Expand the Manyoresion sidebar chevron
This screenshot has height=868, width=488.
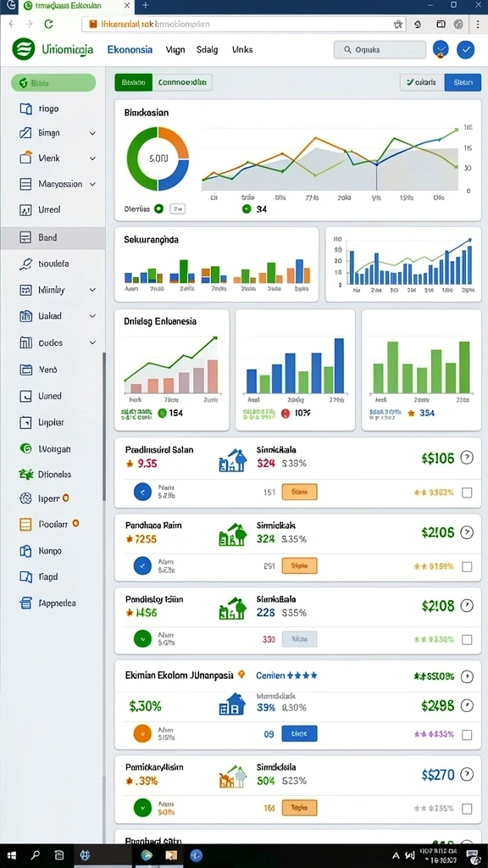pos(92,184)
